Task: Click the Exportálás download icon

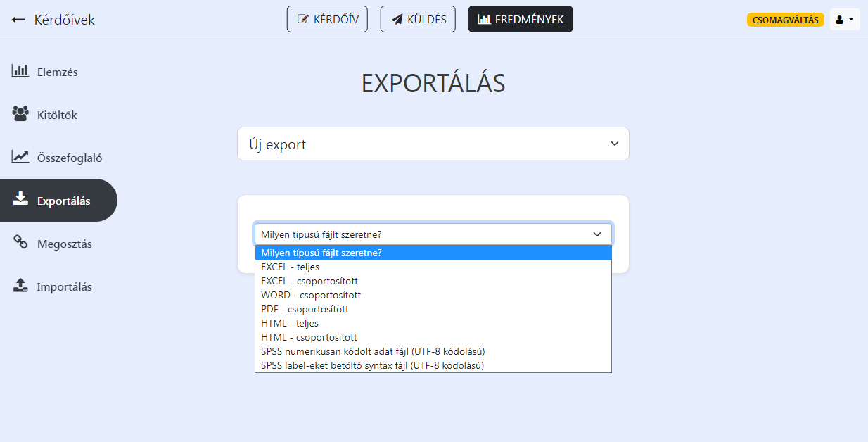Action: point(20,199)
